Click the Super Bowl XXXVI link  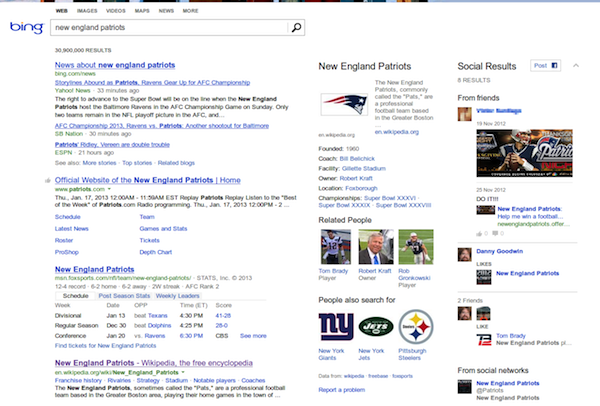390,198
